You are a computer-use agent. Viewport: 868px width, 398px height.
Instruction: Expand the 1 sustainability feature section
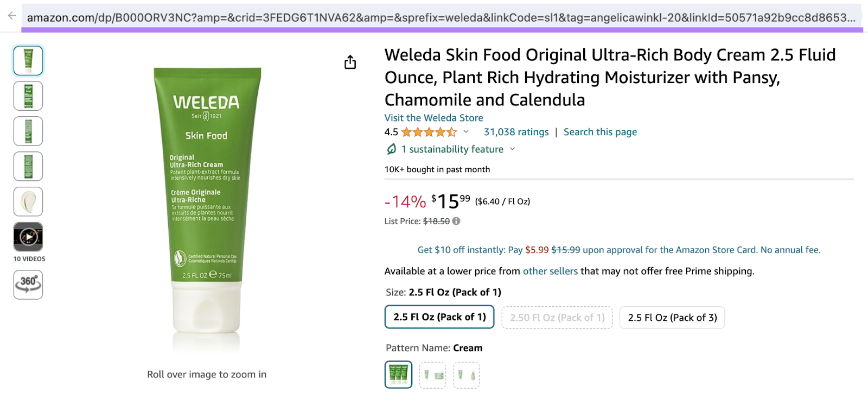(x=512, y=149)
